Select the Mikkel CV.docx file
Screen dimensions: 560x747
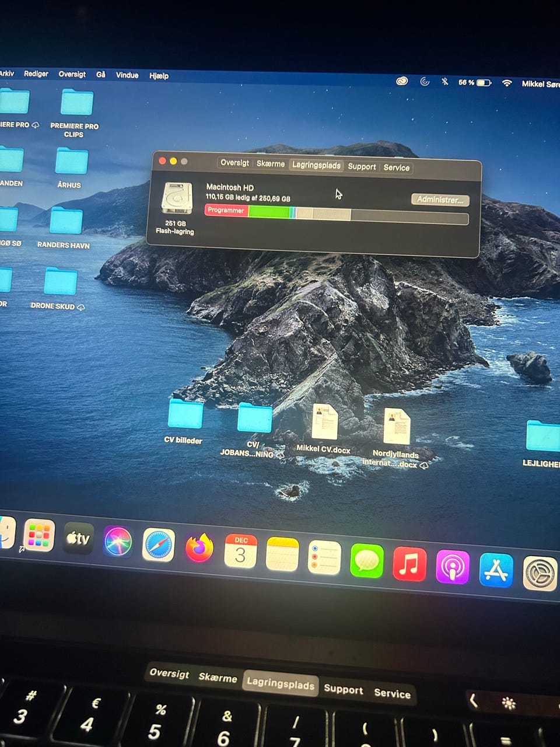pos(324,428)
